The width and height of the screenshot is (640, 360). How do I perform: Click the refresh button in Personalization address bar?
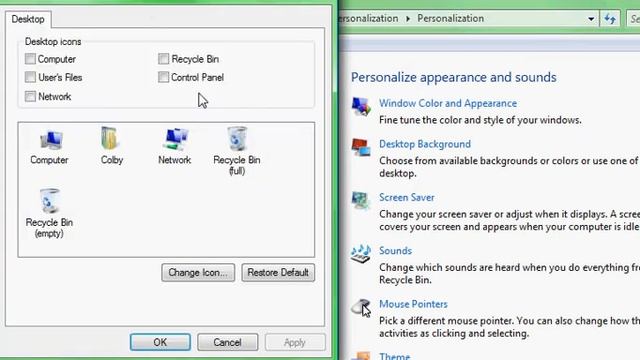click(x=610, y=19)
